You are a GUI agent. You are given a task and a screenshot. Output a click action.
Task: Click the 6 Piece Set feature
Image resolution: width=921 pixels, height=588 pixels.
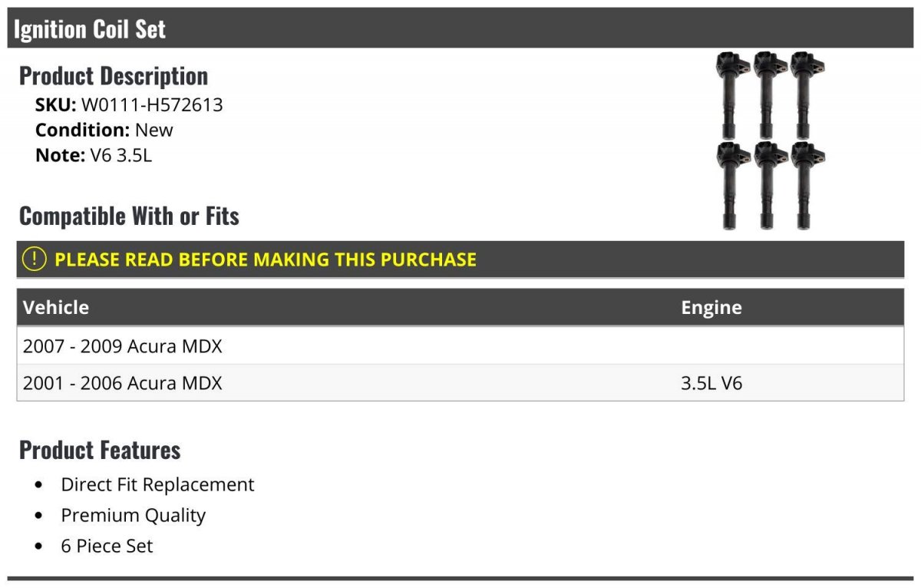[107, 546]
